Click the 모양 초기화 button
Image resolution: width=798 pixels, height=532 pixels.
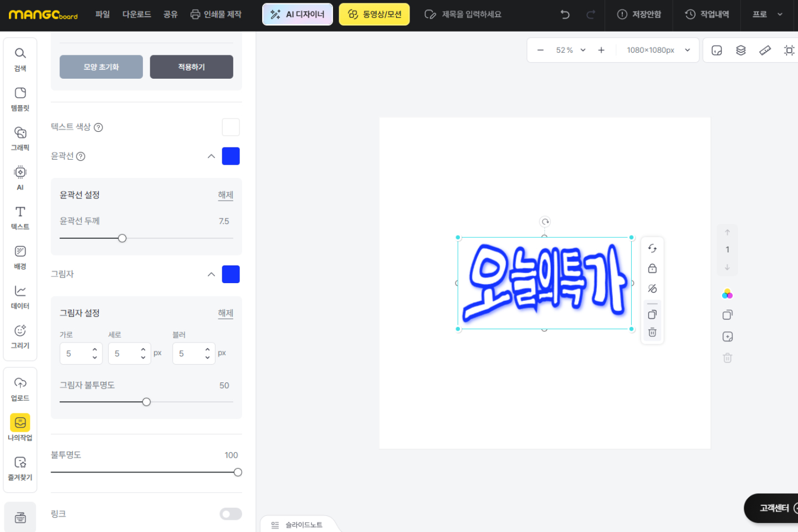coord(101,67)
